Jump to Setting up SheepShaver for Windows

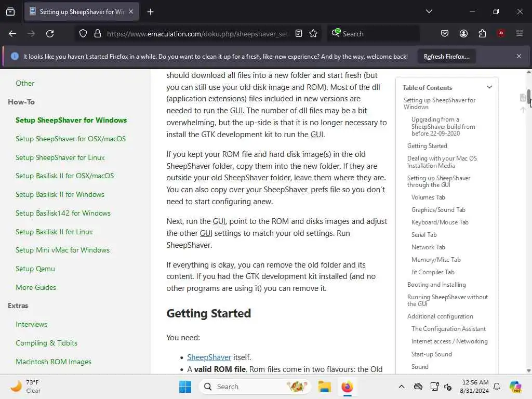pyautogui.click(x=440, y=103)
